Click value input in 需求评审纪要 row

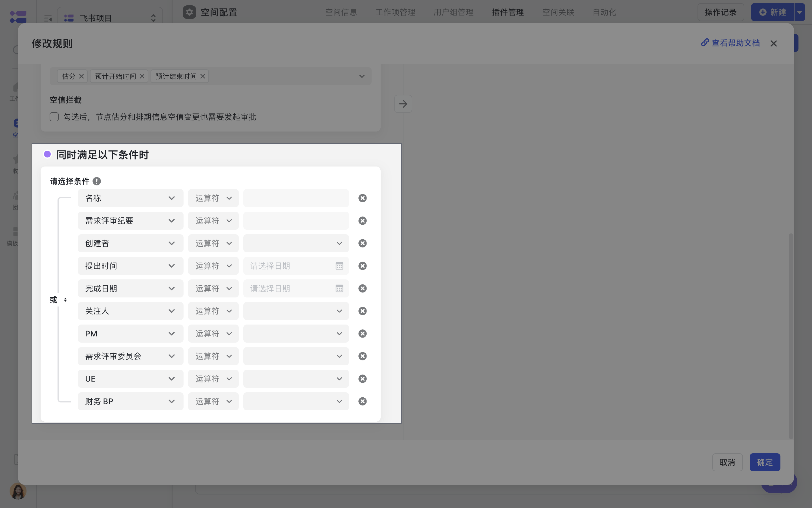[x=296, y=221]
